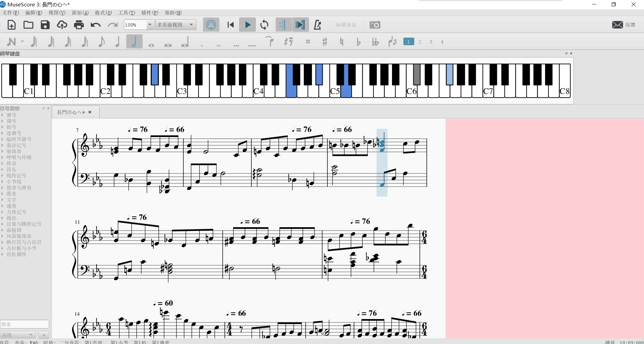This screenshot has width=644, height=344.
Task: Apply a sharp accidental
Action: click(325, 42)
